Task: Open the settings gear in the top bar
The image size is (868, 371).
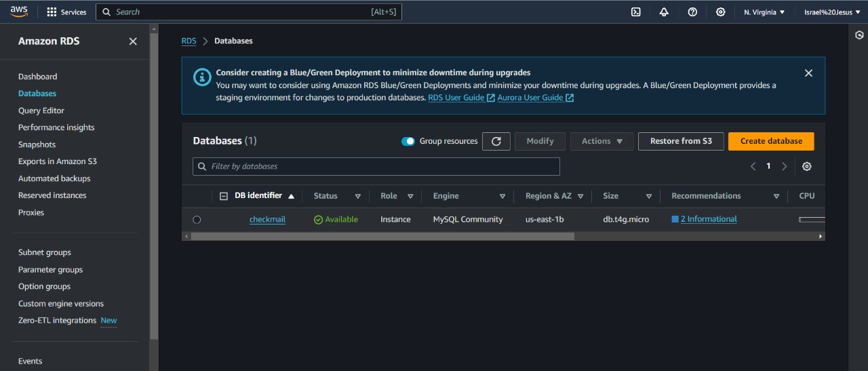Action: pyautogui.click(x=720, y=12)
